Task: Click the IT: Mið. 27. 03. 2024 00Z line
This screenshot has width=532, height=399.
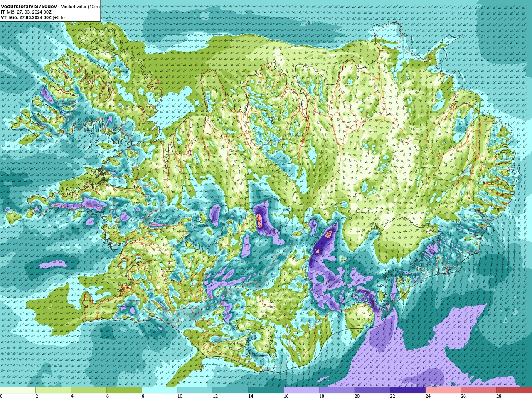Action: coord(26,12)
